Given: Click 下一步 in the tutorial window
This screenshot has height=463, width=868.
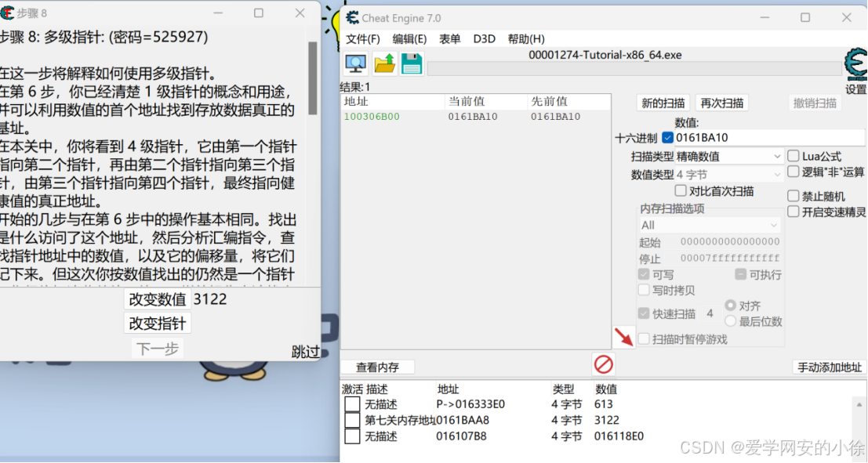Looking at the screenshot, I should click(158, 349).
